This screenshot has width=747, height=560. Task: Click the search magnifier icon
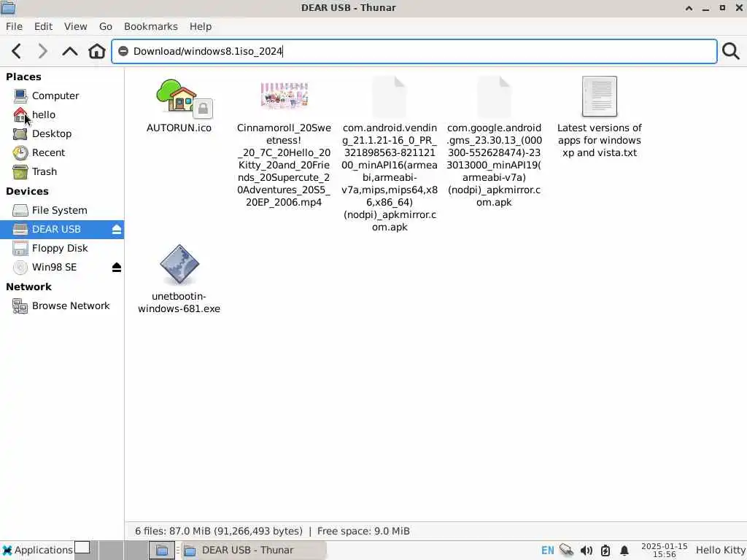731,51
